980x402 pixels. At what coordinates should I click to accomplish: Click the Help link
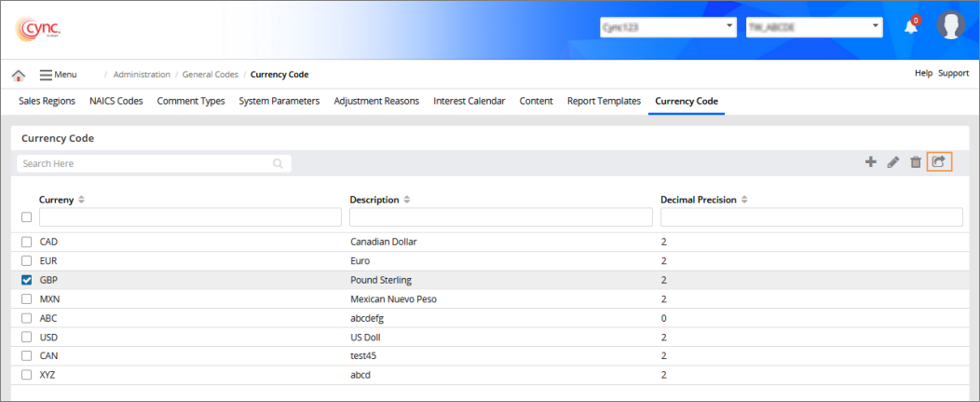pos(923,73)
